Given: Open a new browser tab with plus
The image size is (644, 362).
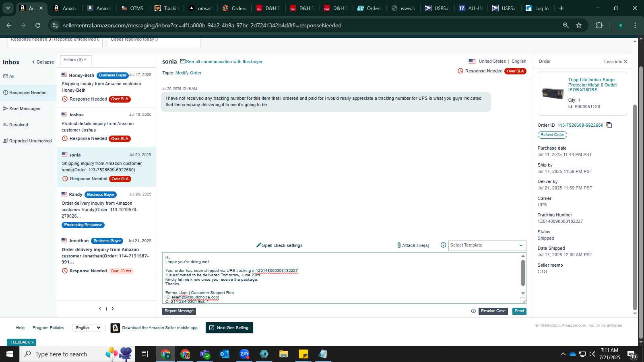Looking at the screenshot, I should click(x=561, y=8).
